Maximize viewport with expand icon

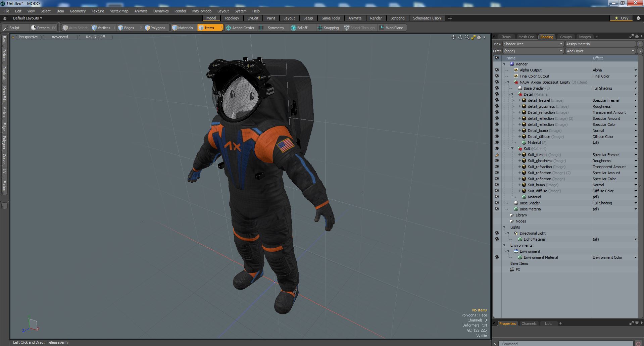[473, 37]
